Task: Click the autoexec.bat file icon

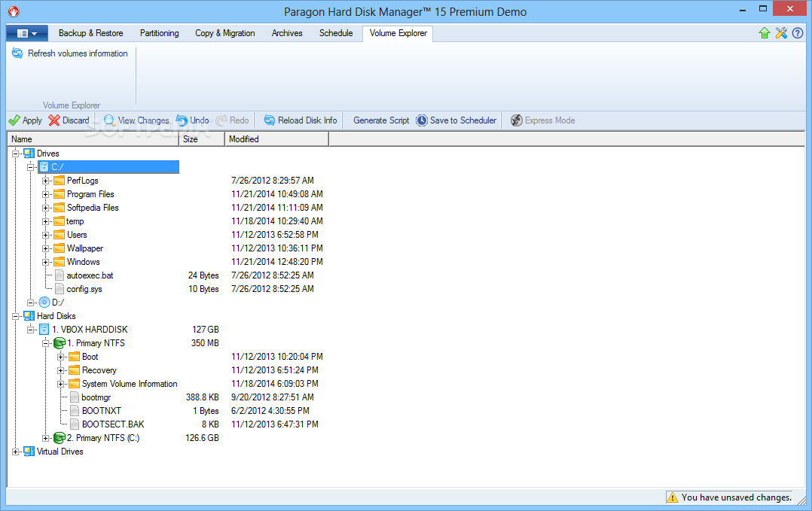Action: pyautogui.click(x=60, y=275)
